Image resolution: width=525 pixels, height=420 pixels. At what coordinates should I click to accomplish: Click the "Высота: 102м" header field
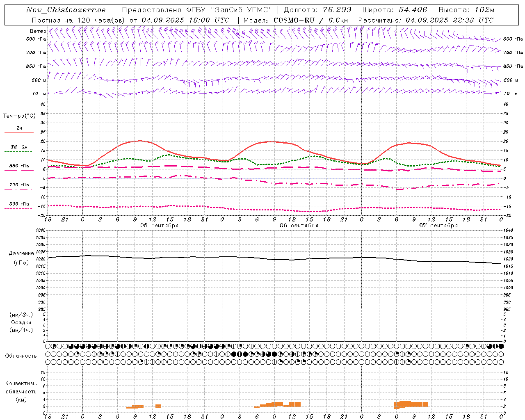coord(466,10)
